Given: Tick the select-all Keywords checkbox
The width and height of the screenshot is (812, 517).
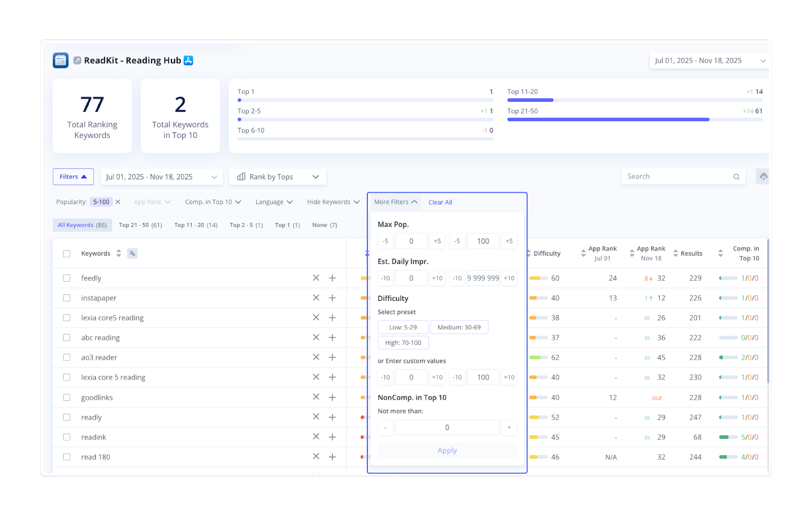Looking at the screenshot, I should click(66, 254).
